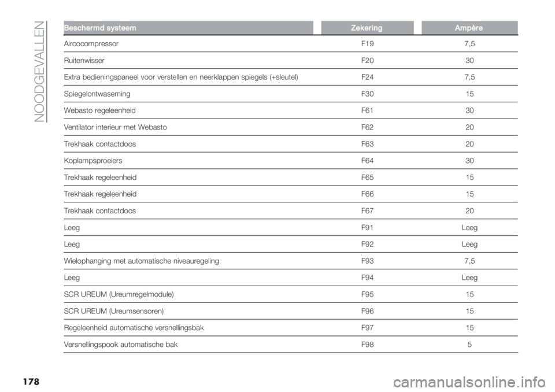Select the Aircocompressor row label
The height and width of the screenshot is (392, 555).
[91, 44]
